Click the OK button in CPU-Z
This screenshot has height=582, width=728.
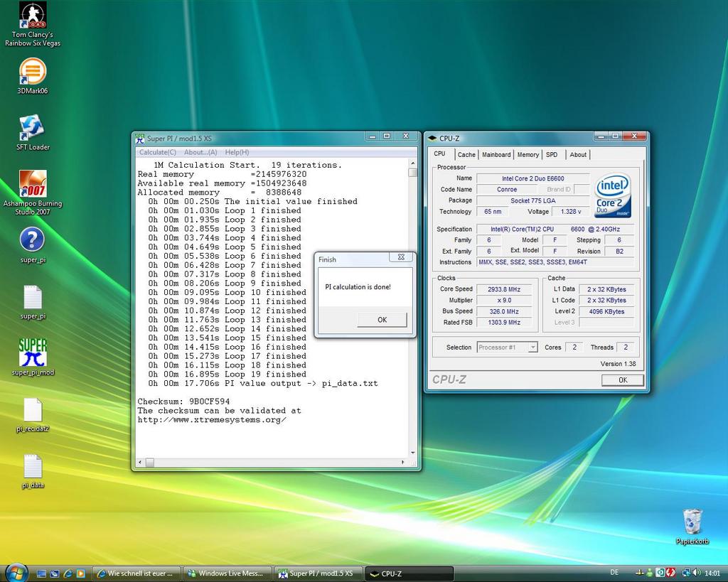(623, 380)
